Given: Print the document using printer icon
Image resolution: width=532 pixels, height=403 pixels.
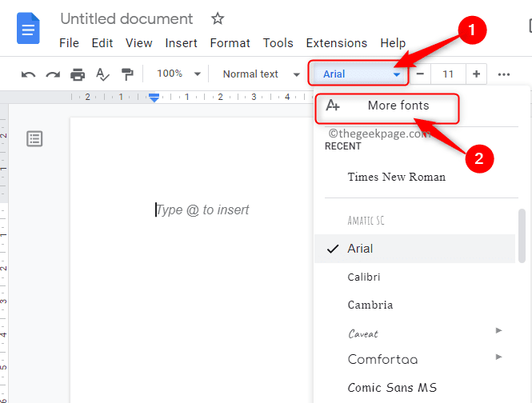Looking at the screenshot, I should click(78, 74).
